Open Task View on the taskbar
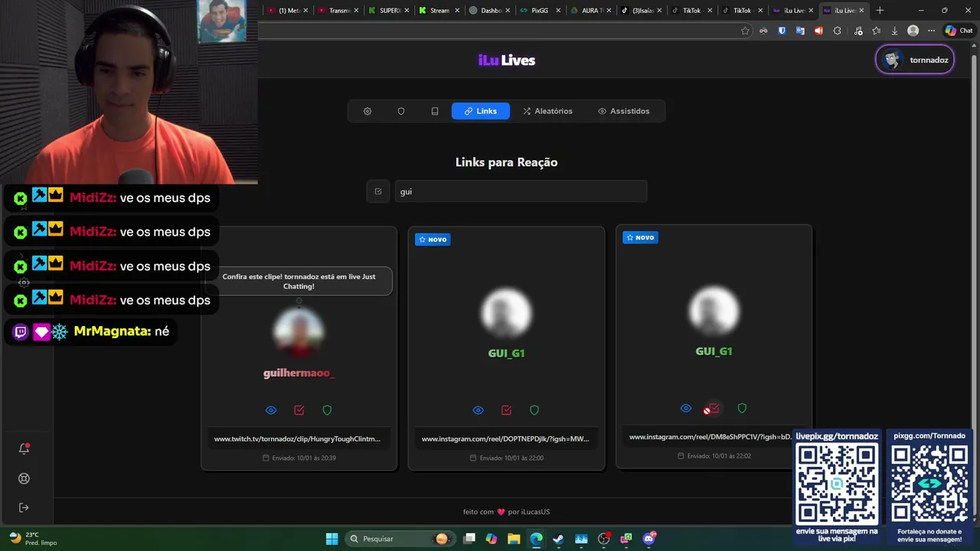 (469, 539)
